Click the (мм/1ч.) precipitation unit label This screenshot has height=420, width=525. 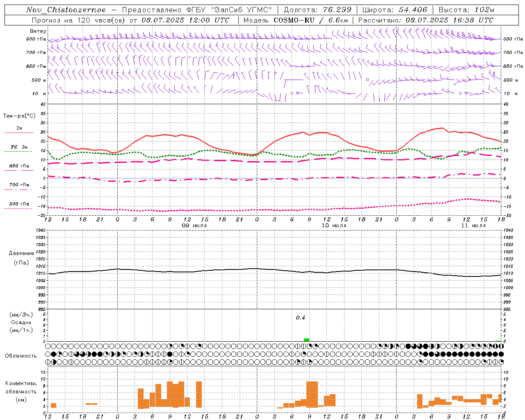tap(21, 330)
